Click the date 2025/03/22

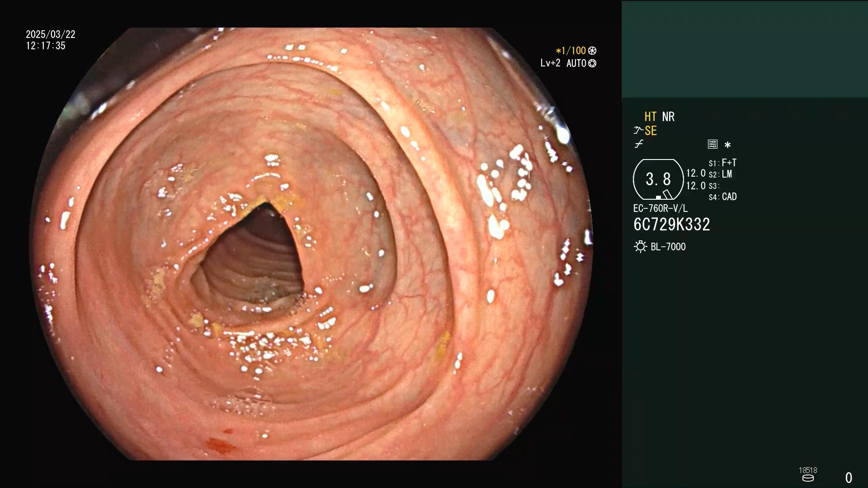coord(51,34)
